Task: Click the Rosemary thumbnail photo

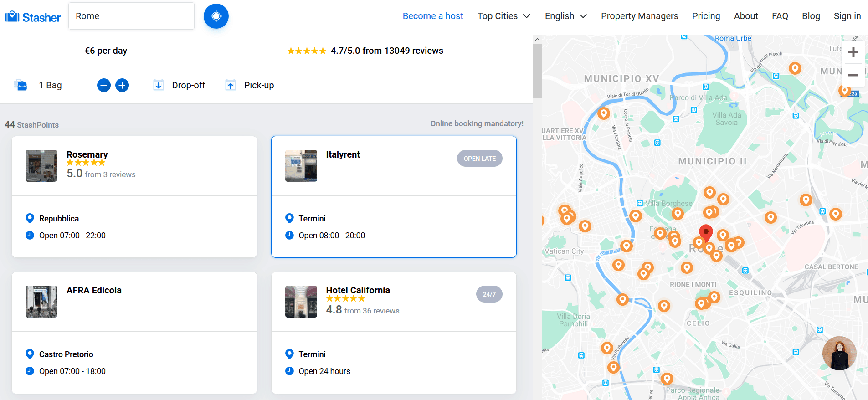Action: point(41,166)
